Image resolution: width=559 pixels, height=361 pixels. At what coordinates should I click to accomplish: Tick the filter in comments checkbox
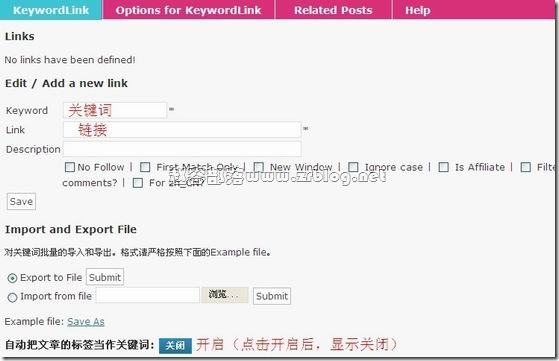(525, 167)
